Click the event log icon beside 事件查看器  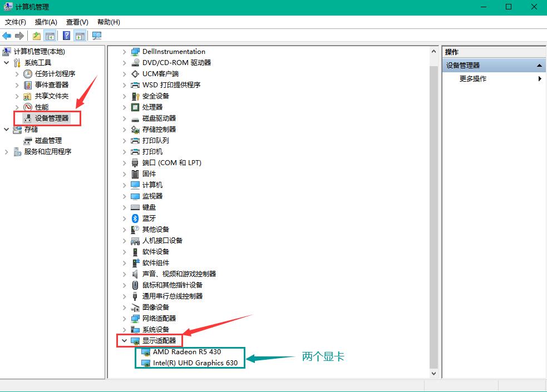[x=28, y=85]
